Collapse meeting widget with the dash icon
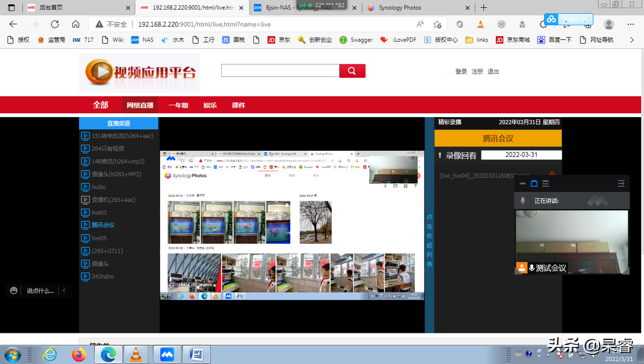The height and width of the screenshot is (364, 644). pyautogui.click(x=523, y=184)
